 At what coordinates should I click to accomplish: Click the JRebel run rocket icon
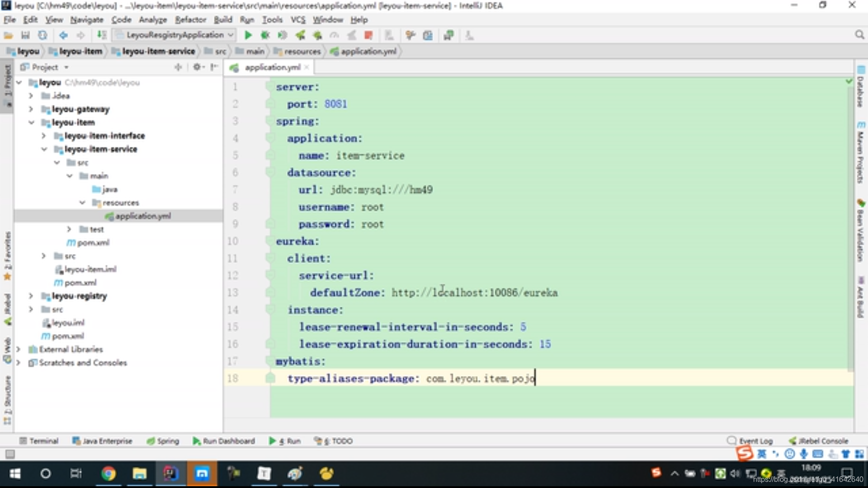click(x=300, y=35)
